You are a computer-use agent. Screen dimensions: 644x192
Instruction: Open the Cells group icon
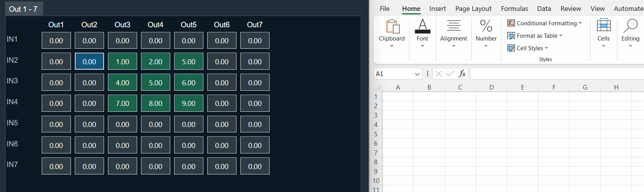[x=603, y=25]
